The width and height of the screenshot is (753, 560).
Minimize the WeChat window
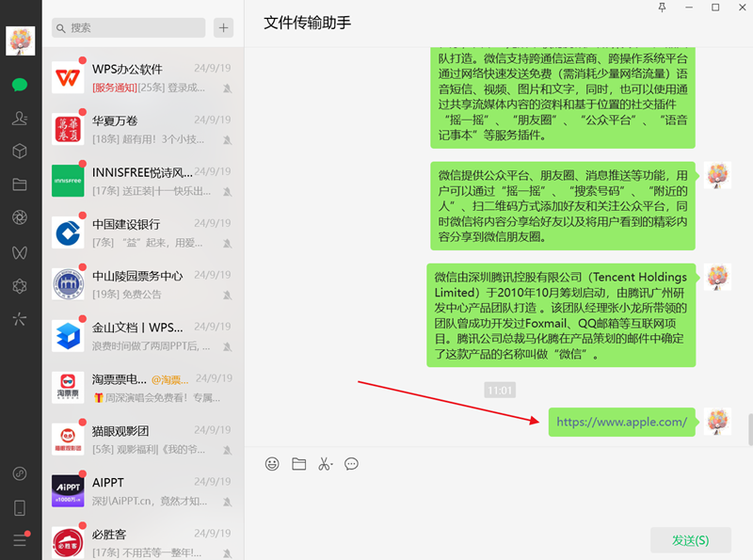tap(689, 8)
